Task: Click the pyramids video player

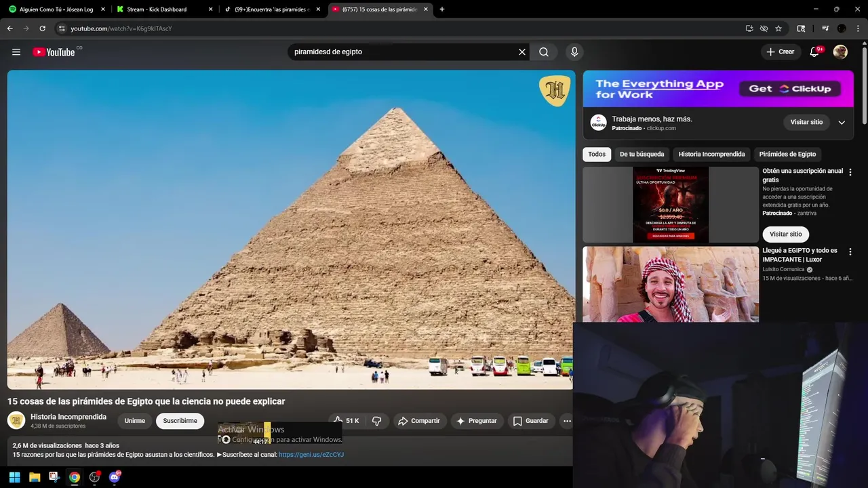Action: point(291,230)
